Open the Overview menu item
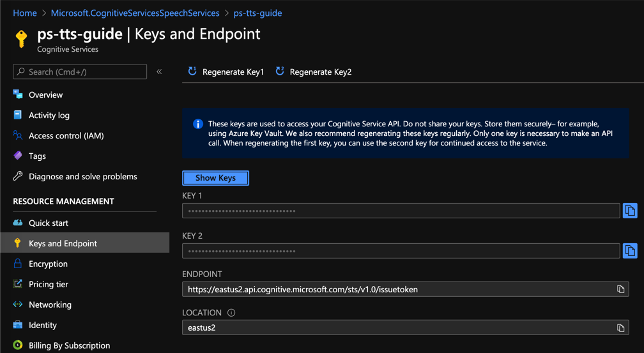This screenshot has width=644, height=353. pos(45,95)
